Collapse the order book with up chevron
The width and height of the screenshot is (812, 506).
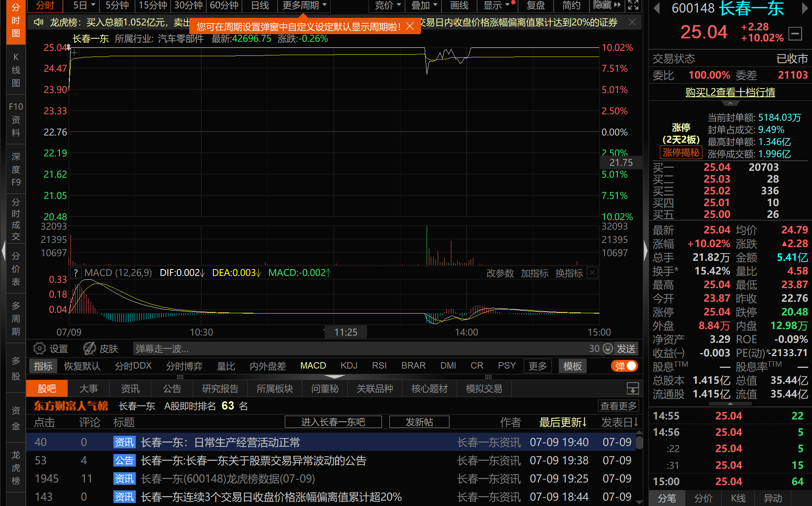pos(730,104)
